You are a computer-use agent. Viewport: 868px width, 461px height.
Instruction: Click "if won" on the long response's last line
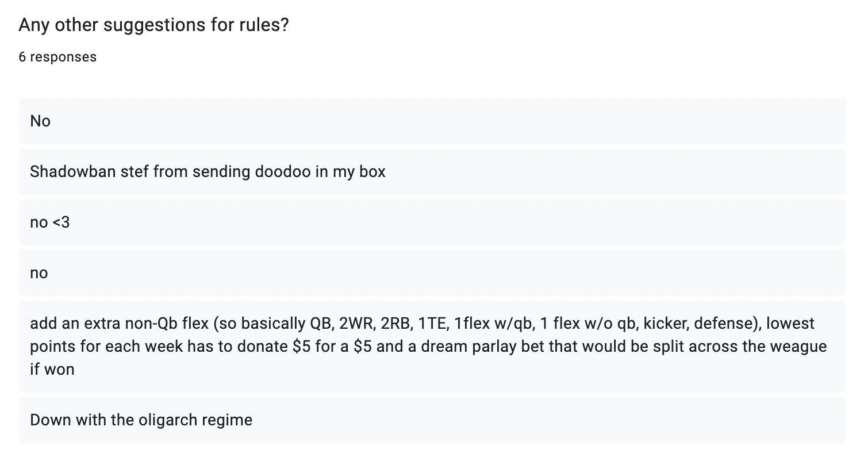52,369
